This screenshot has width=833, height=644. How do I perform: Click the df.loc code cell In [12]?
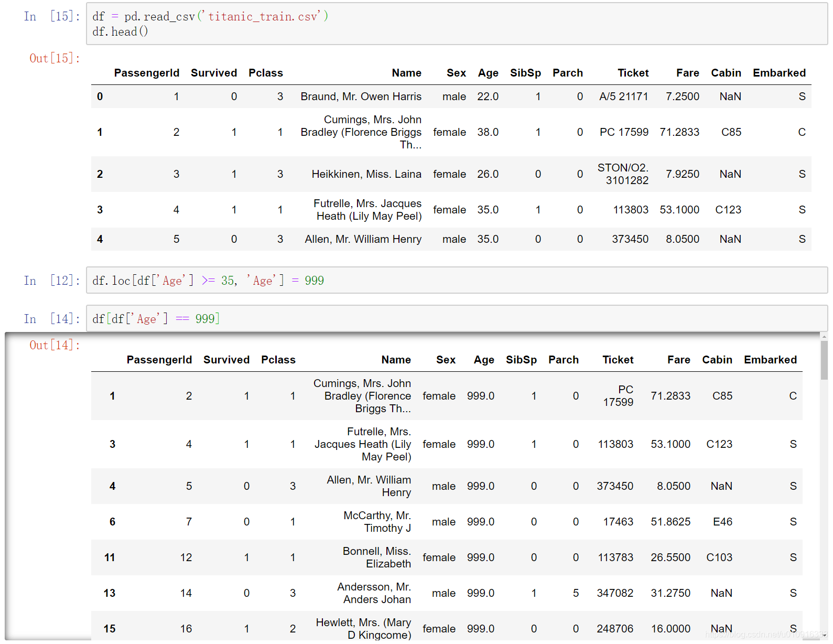pos(457,281)
